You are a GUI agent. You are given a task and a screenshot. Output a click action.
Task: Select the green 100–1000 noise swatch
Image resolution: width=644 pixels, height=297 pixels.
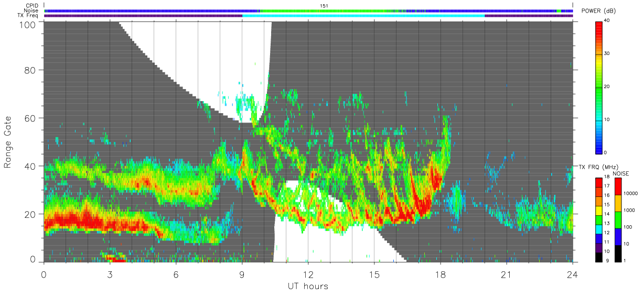point(618,219)
